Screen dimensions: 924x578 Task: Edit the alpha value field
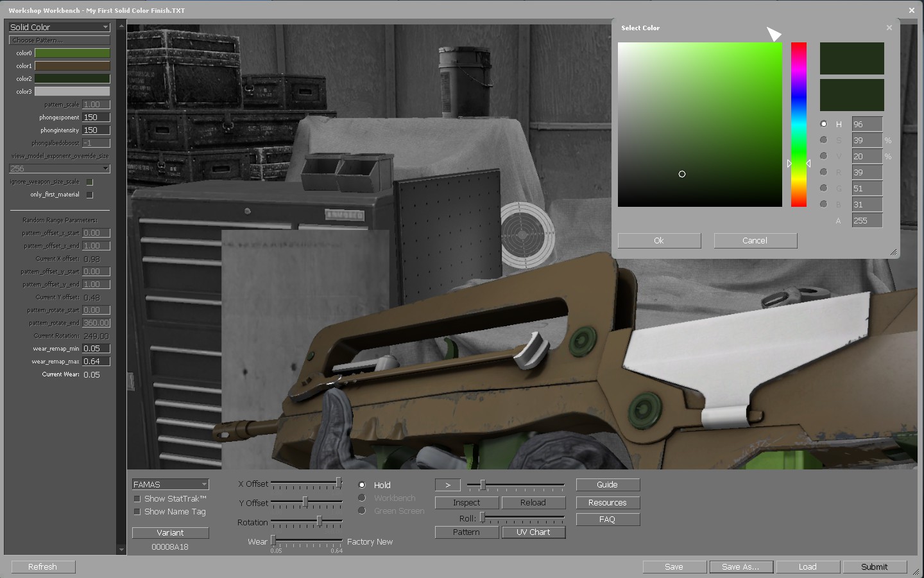pyautogui.click(x=867, y=220)
